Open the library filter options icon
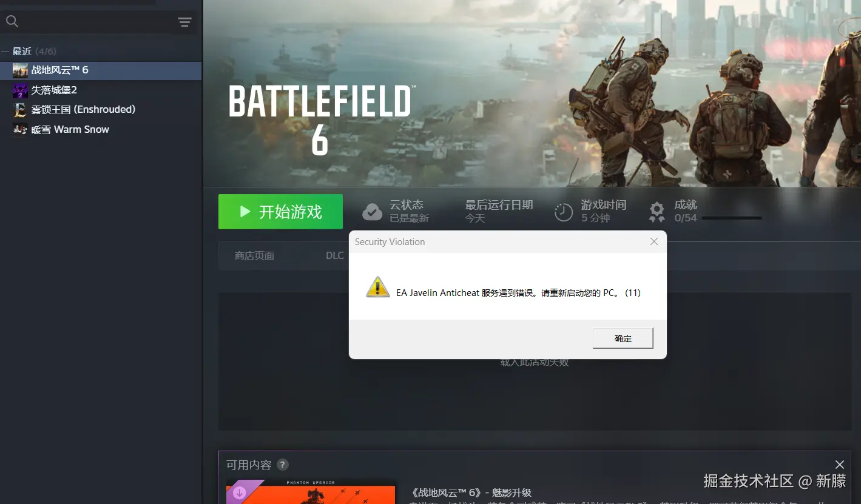This screenshot has height=504, width=861. tap(184, 22)
